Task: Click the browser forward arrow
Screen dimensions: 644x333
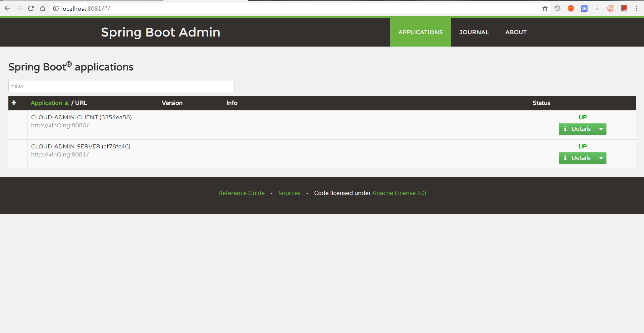Action: pos(19,8)
